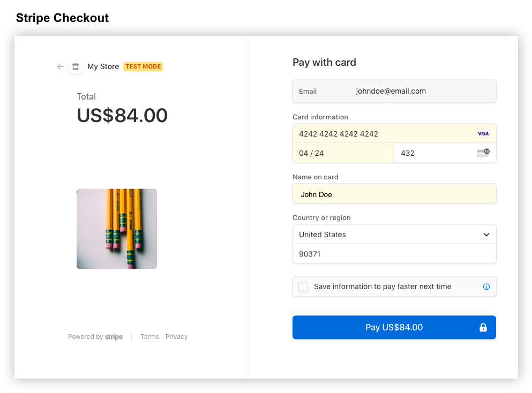Viewport: 532px width, 393px height.
Task: Click the back arrow icon
Action: tap(61, 66)
